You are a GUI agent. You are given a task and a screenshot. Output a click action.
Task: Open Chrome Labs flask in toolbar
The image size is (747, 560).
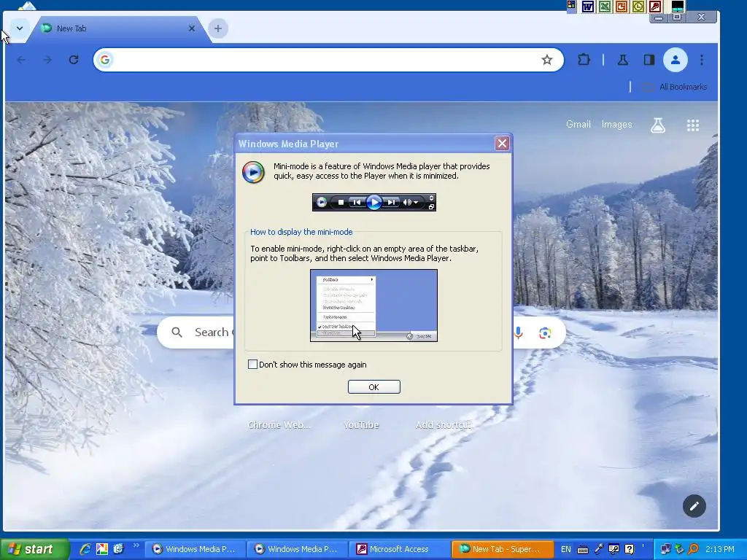point(623,60)
